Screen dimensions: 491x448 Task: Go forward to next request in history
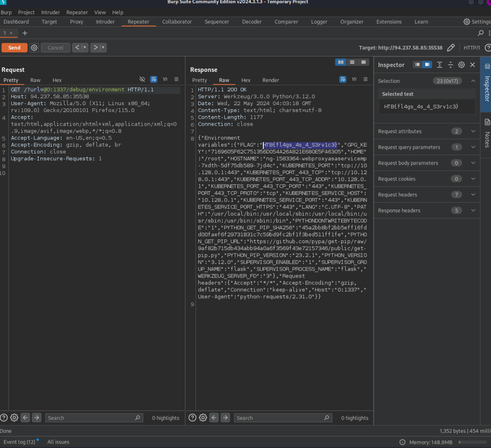click(x=96, y=48)
